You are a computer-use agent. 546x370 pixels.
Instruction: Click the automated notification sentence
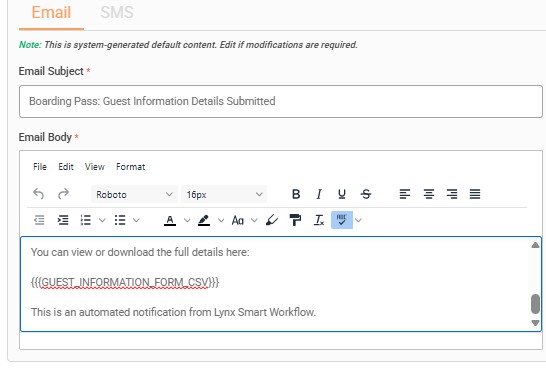[x=173, y=312]
